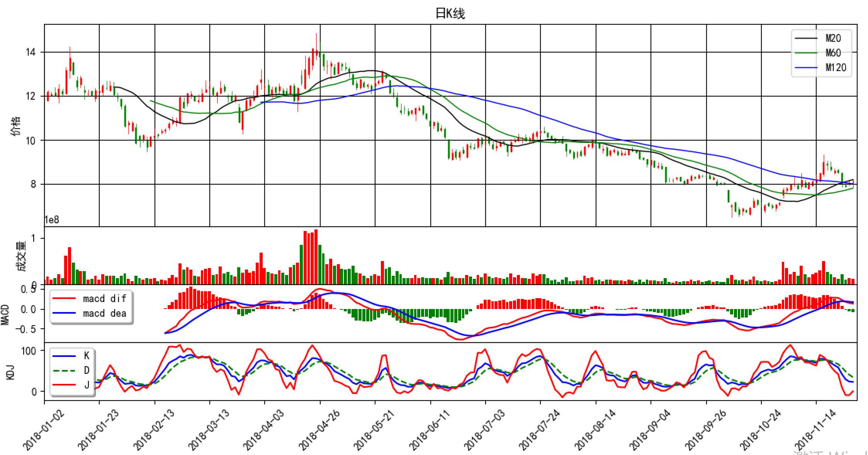The width and height of the screenshot is (868, 455).
Task: Click the M20 legend entry
Action: (x=832, y=38)
